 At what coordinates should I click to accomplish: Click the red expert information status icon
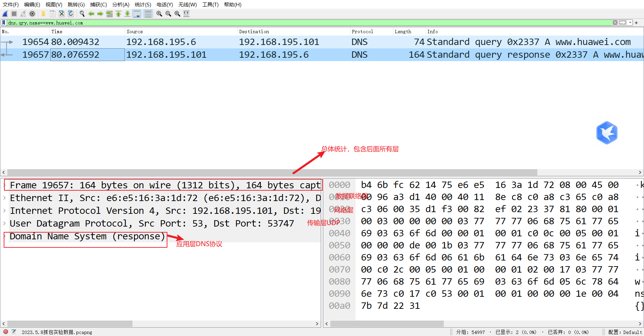click(6, 332)
